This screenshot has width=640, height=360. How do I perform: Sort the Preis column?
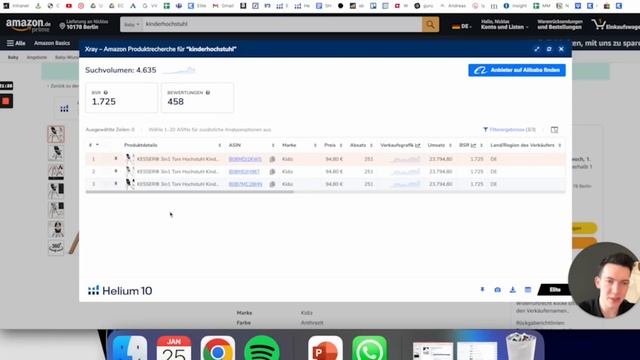341,145
